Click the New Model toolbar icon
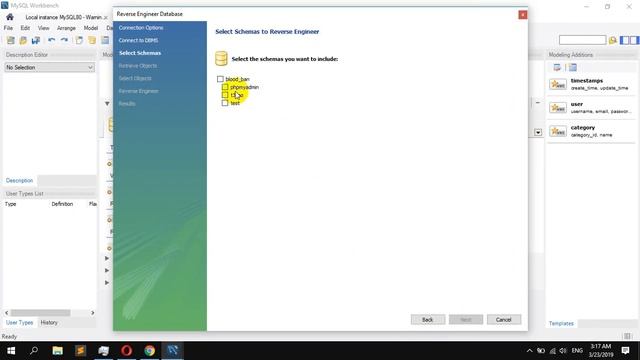The image size is (640, 360). (11, 40)
